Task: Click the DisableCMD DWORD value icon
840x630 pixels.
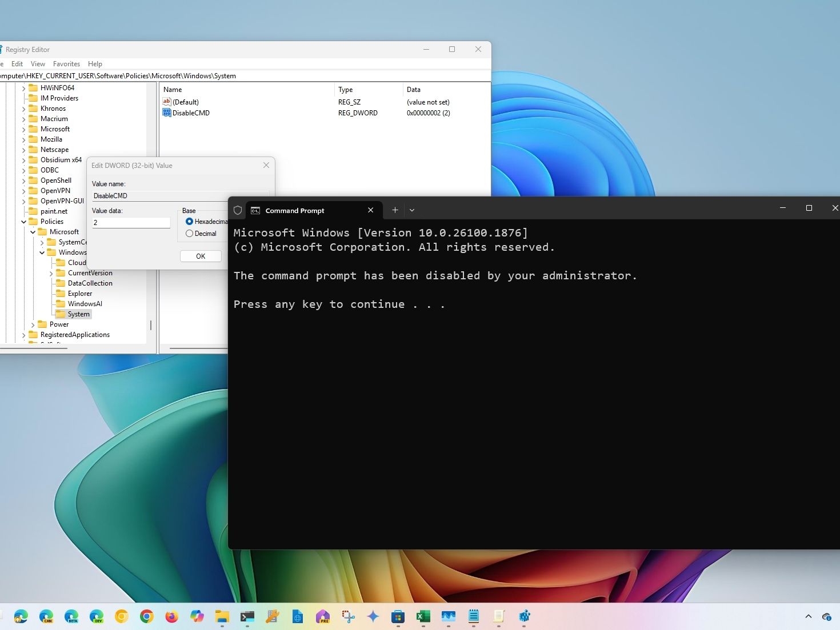Action: pyautogui.click(x=167, y=113)
